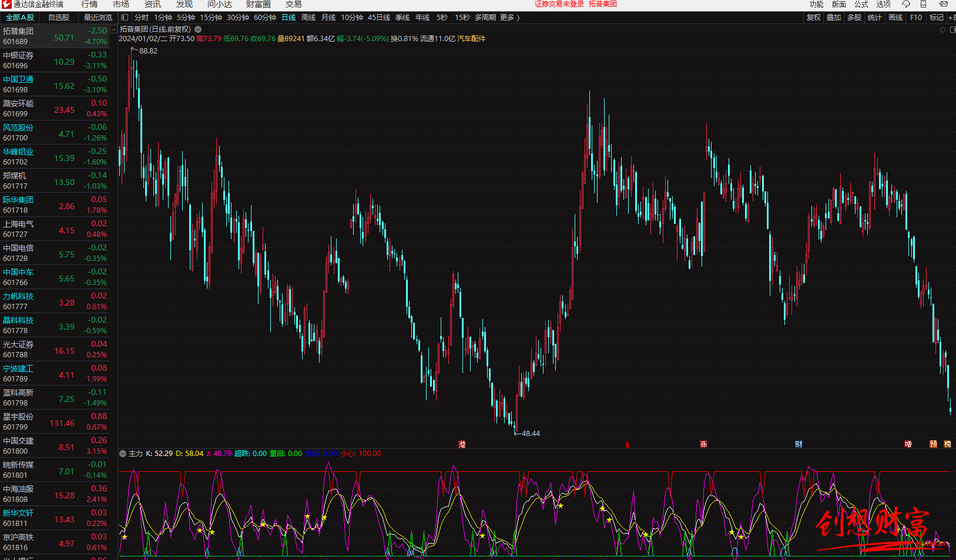The image size is (956, 560).
Task: Open the 市场 menu
Action: tap(121, 4)
